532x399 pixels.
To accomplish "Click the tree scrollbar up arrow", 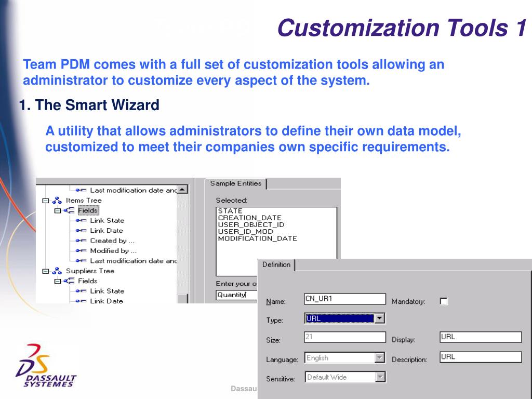I will point(182,189).
